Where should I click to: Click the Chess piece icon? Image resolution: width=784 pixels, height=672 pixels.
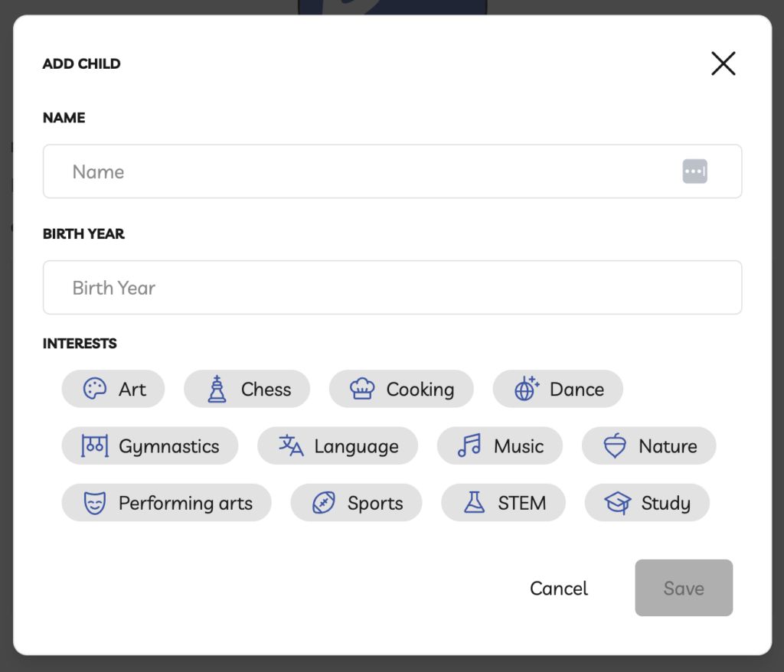[x=217, y=389]
